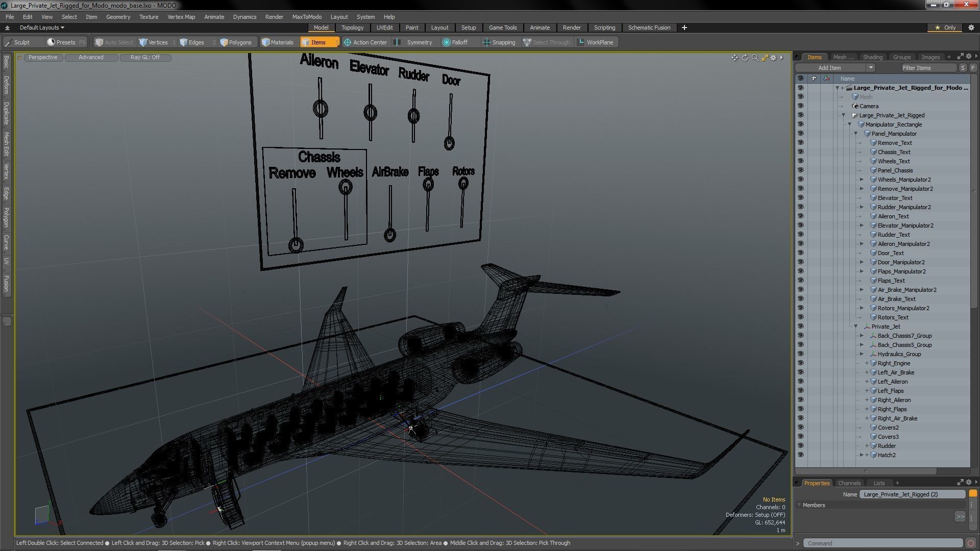Open the Action Center menu

tap(365, 42)
